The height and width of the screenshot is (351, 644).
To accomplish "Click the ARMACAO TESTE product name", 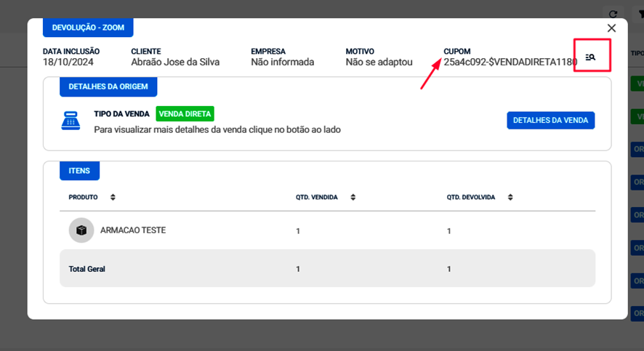I will click(133, 230).
